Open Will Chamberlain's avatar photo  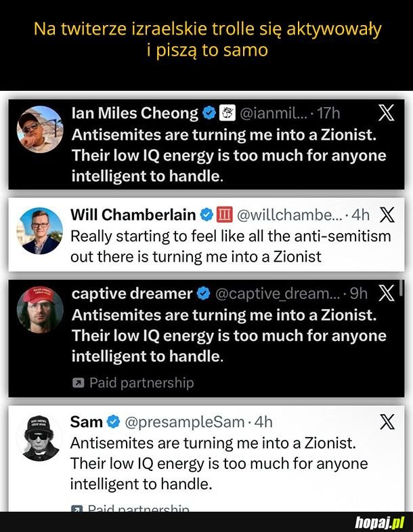[39, 230]
